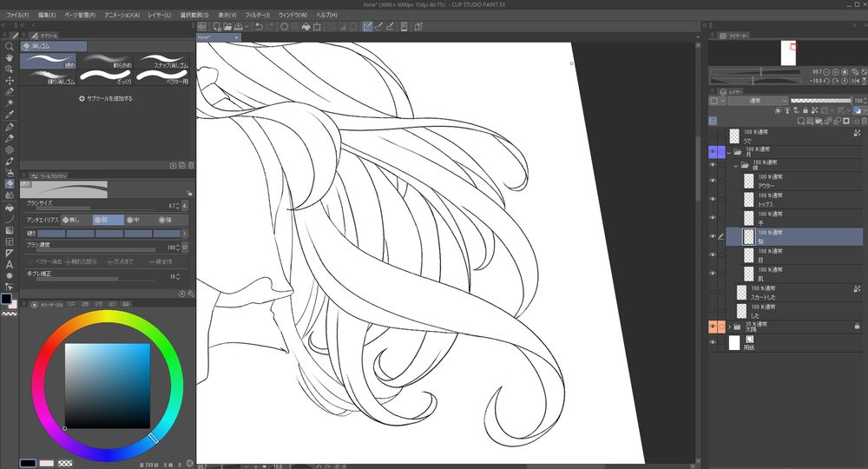Hide the 用紙 paper layer
The height and width of the screenshot is (469, 868).
point(713,343)
